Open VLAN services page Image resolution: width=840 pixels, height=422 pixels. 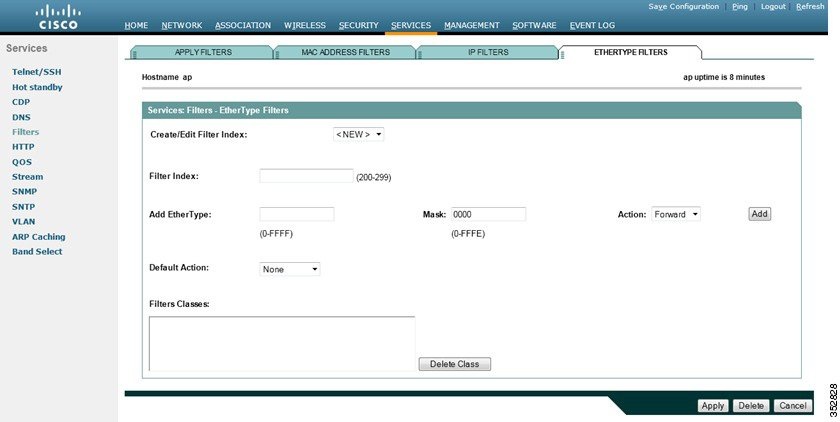(x=24, y=221)
